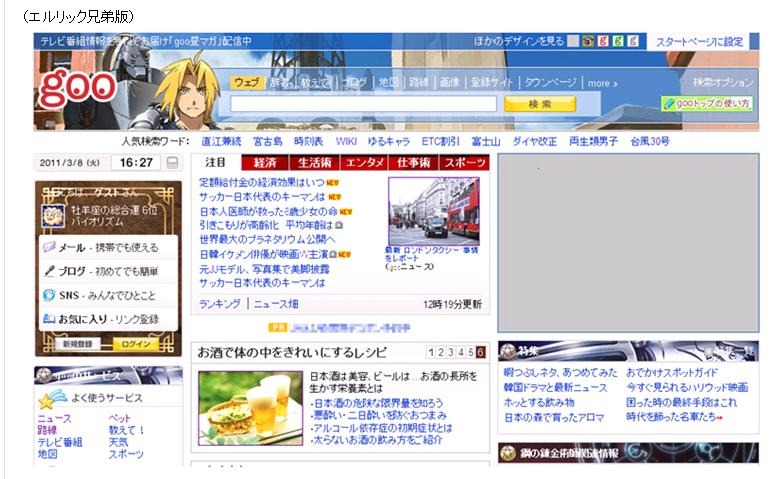
Task: Toggle the clock widget minimize icon
Action: (172, 162)
